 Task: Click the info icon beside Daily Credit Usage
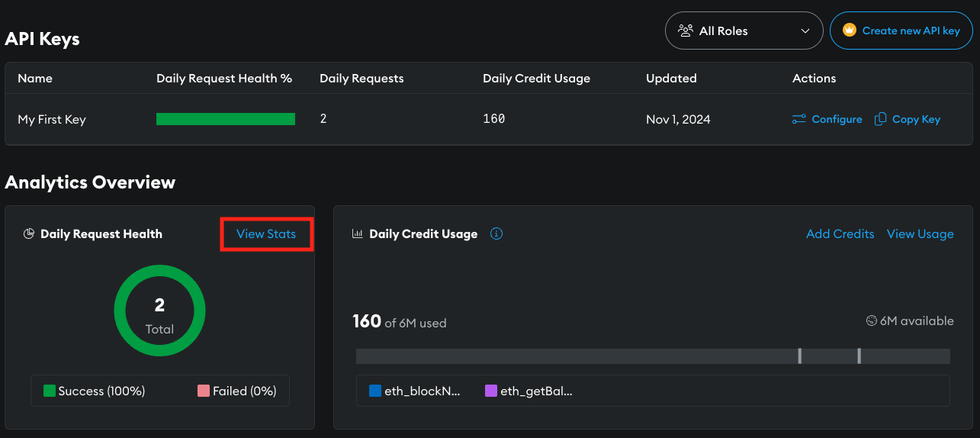496,233
